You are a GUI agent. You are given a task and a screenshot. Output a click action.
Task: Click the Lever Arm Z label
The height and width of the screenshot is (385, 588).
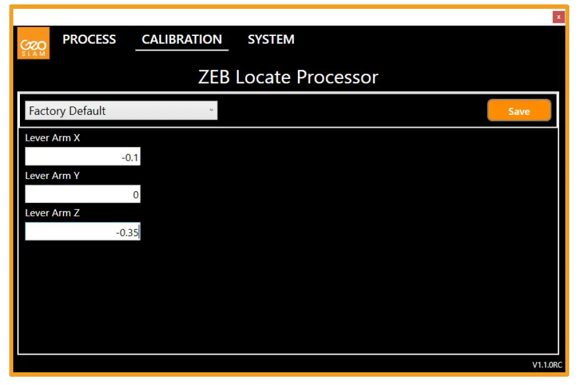click(53, 213)
